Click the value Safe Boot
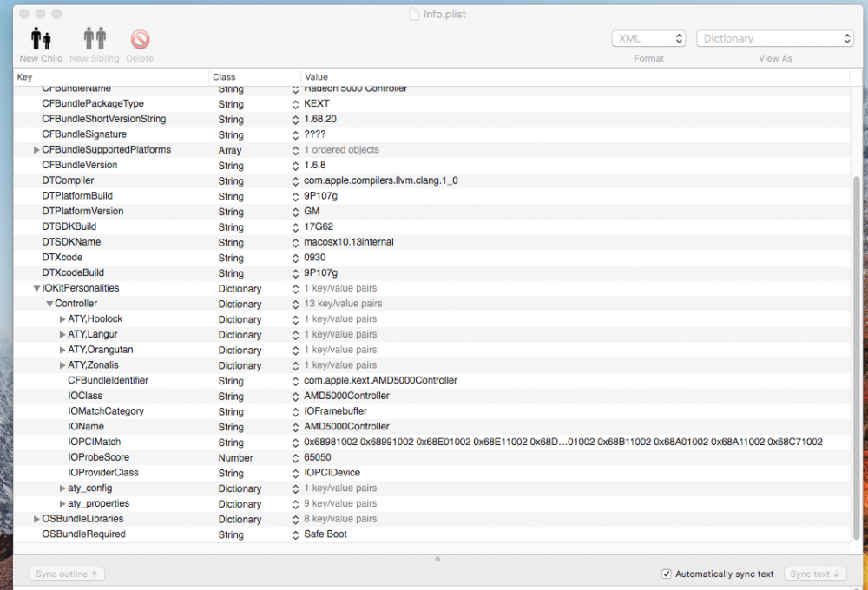Screen dimensions: 868x590 pos(325,534)
